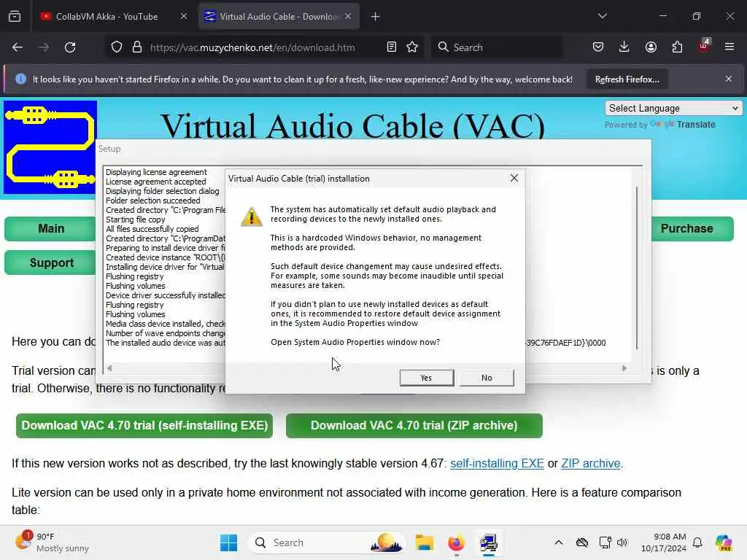Select the 'License agreement accepted' log line

point(156,182)
